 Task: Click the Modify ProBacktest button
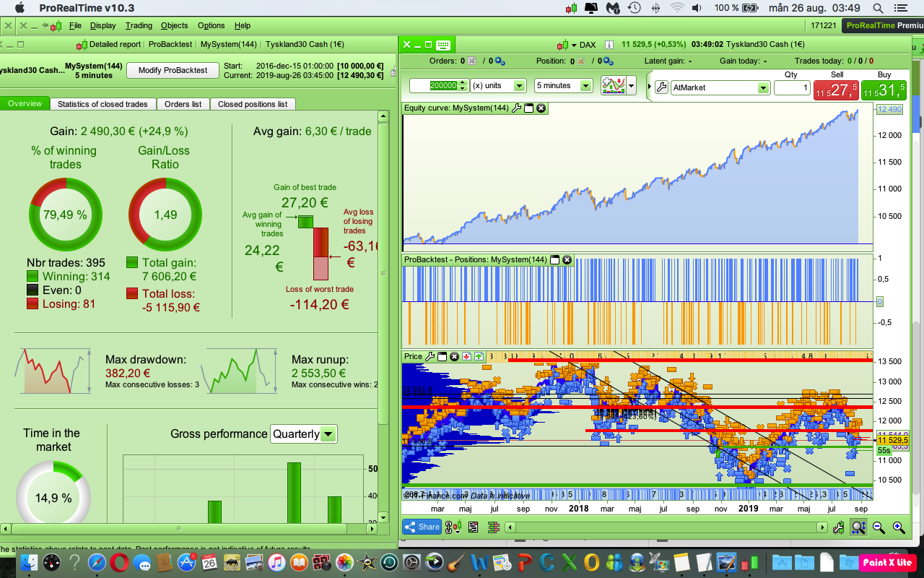173,70
